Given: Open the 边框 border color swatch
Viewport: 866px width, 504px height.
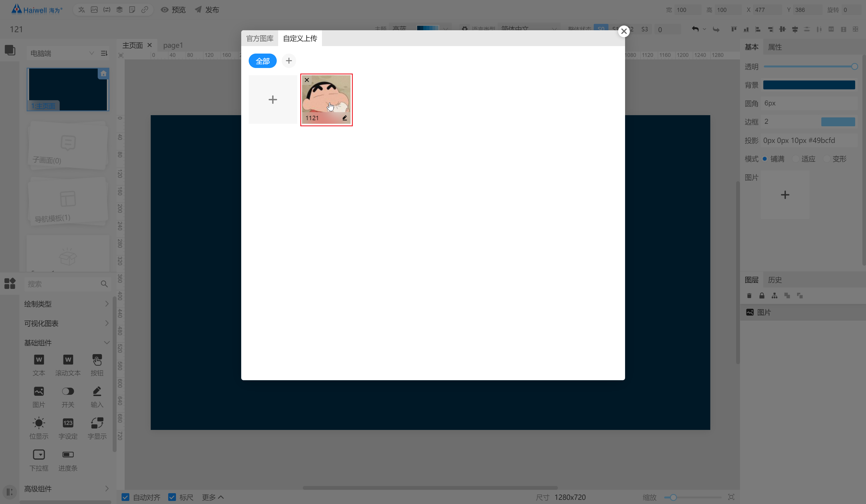Looking at the screenshot, I should [x=838, y=122].
